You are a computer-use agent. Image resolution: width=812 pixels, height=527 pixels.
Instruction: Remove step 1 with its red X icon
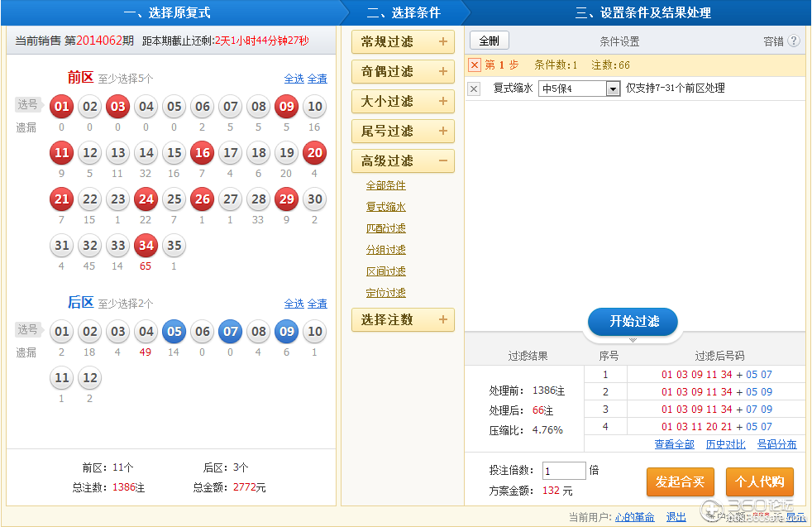pyautogui.click(x=475, y=65)
